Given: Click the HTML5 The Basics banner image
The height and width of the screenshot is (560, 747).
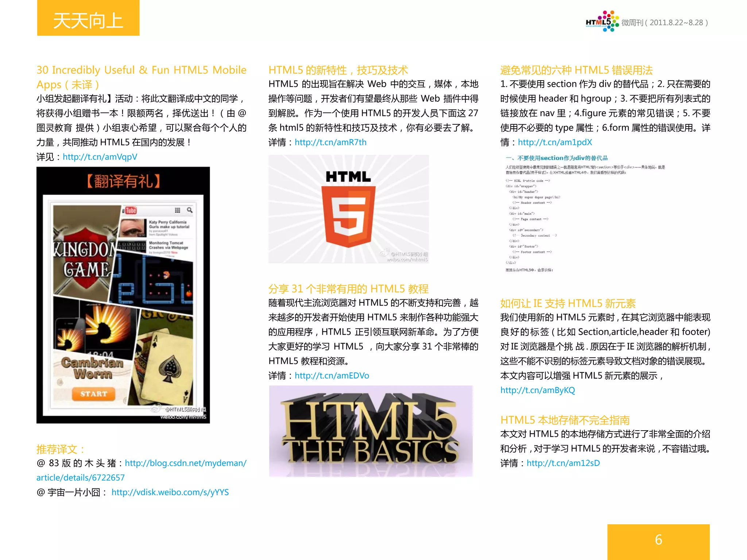Looking at the screenshot, I should pyautogui.click(x=371, y=431).
